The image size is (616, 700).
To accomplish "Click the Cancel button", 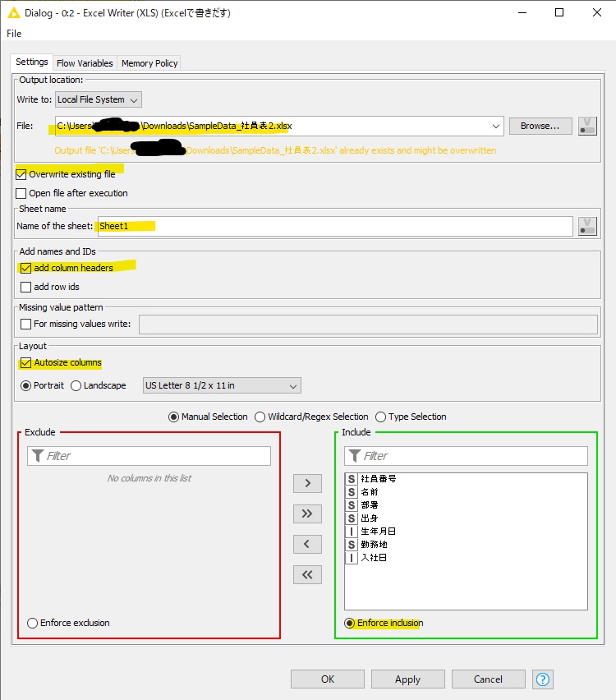I will (489, 679).
